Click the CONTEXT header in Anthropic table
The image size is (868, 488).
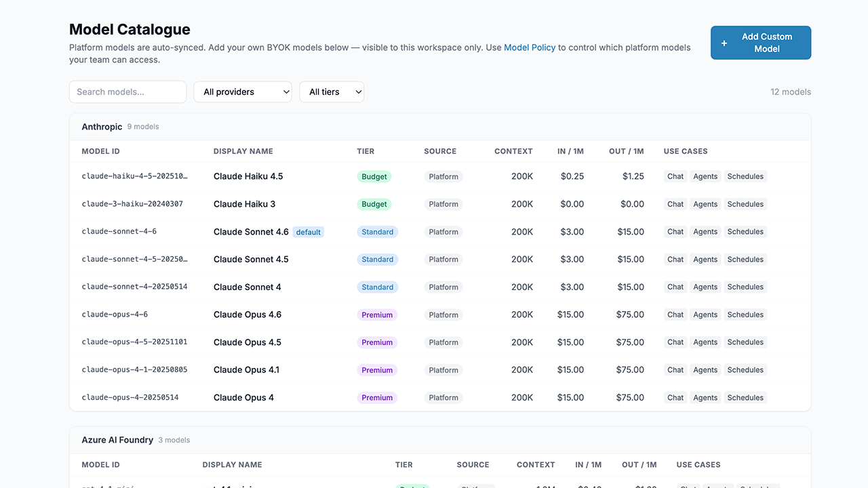pyautogui.click(x=513, y=151)
